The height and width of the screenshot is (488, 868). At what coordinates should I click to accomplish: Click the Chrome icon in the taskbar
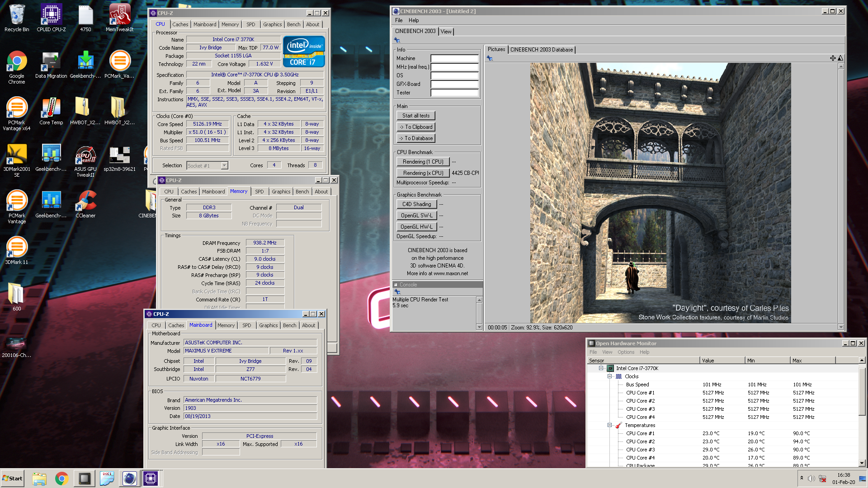[x=62, y=479]
